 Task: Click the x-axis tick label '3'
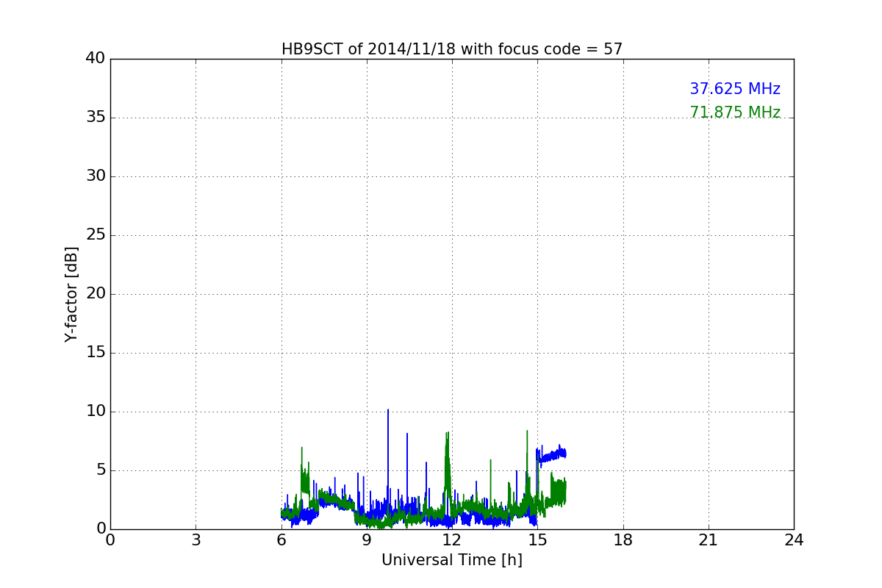pos(196,540)
